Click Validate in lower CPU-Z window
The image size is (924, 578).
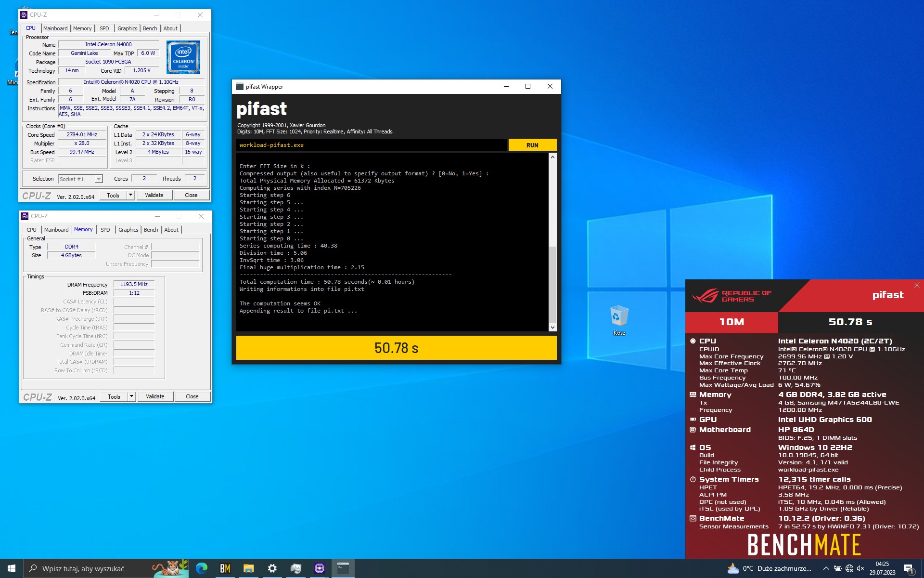155,396
